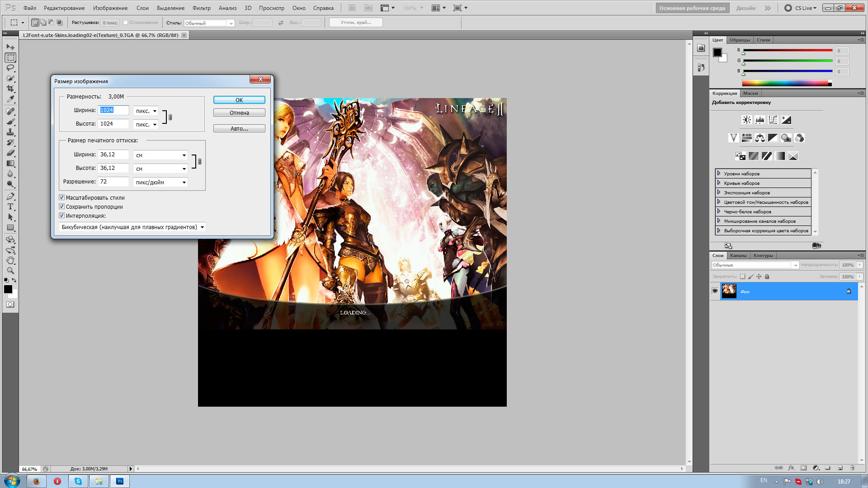Add a Levels adjustment from icons
The width and height of the screenshot is (868, 488).
[x=760, y=120]
